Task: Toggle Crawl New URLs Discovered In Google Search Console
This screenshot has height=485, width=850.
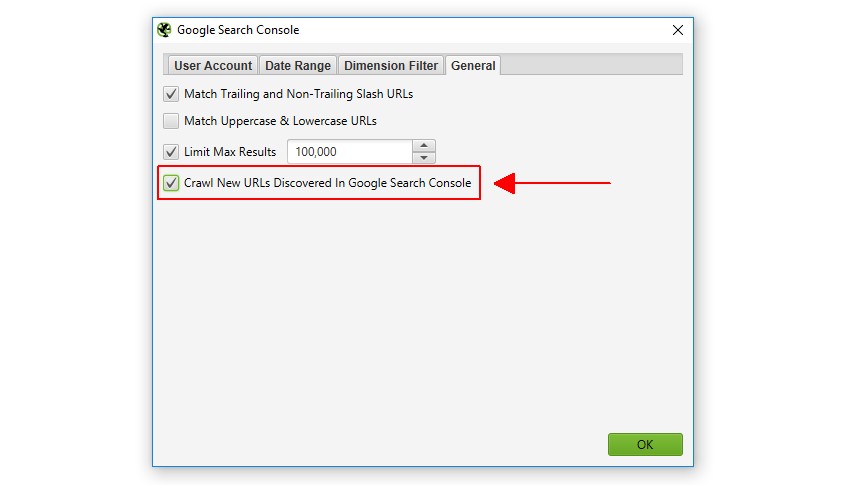Action: coord(171,183)
